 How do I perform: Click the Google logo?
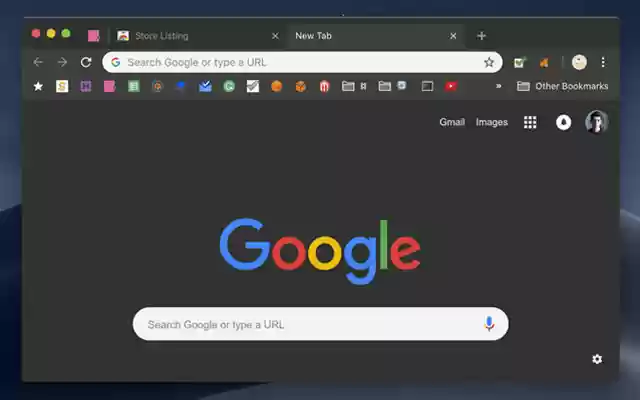(x=320, y=251)
